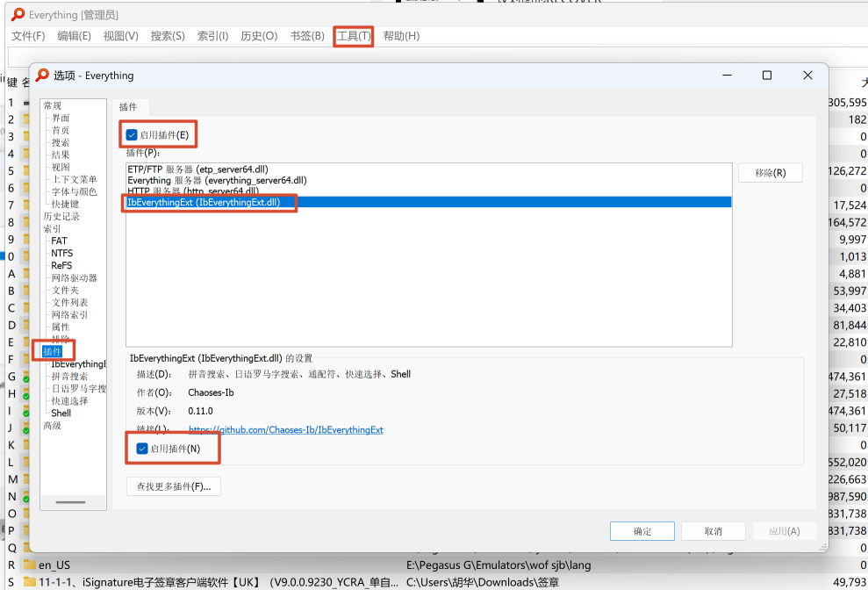Select 网络驱动器 in options tree
This screenshot has height=590, width=868.
pos(75,277)
